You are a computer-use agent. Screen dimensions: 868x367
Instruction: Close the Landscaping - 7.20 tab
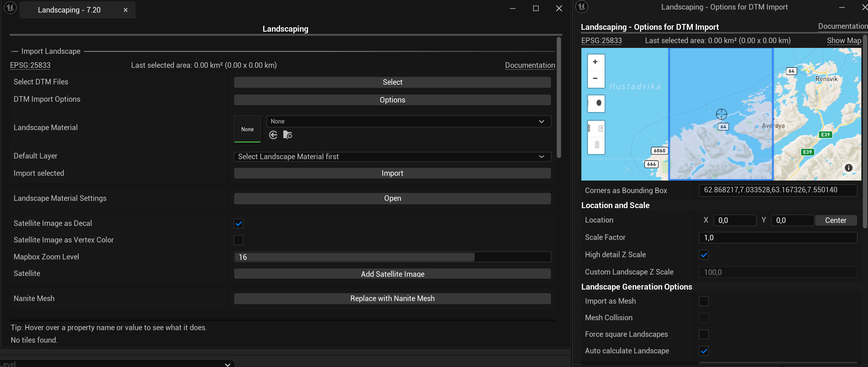[x=126, y=10]
